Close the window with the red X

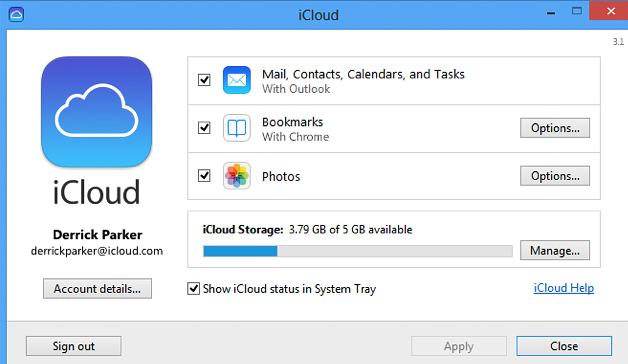610,10
